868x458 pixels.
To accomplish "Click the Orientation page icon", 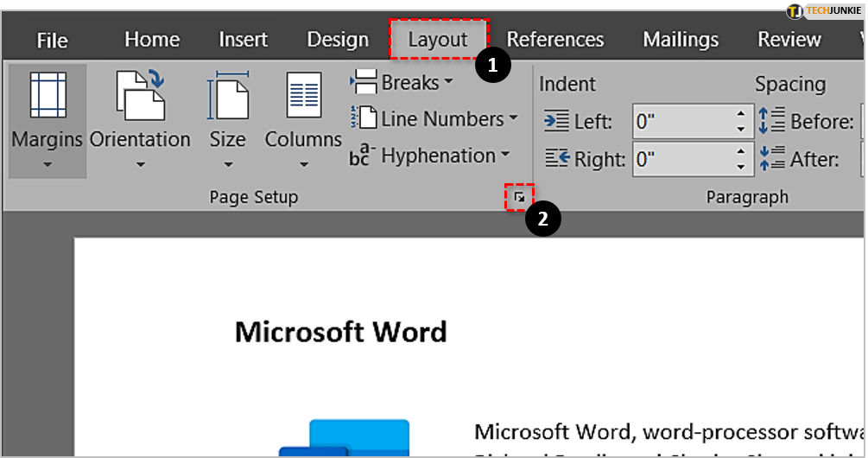I will pos(139,95).
